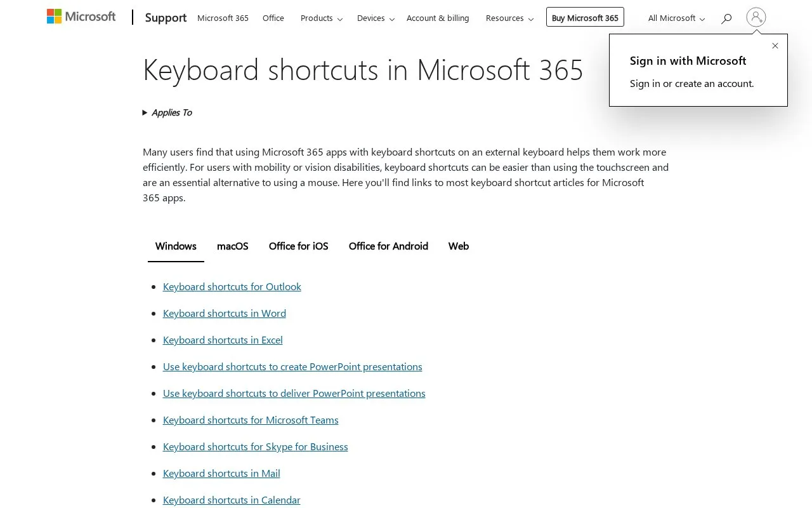Viewport: 812px width, 508px height.
Task: Open the Office for iOS tab
Action: (x=299, y=246)
